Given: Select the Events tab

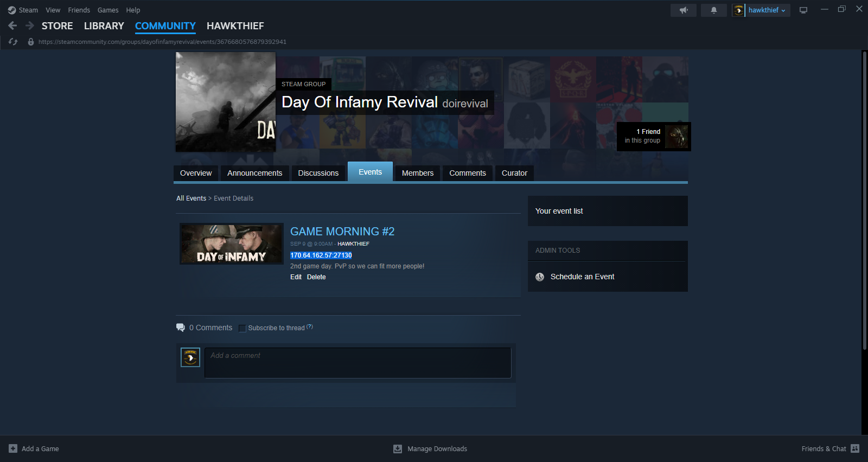Looking at the screenshot, I should point(371,172).
